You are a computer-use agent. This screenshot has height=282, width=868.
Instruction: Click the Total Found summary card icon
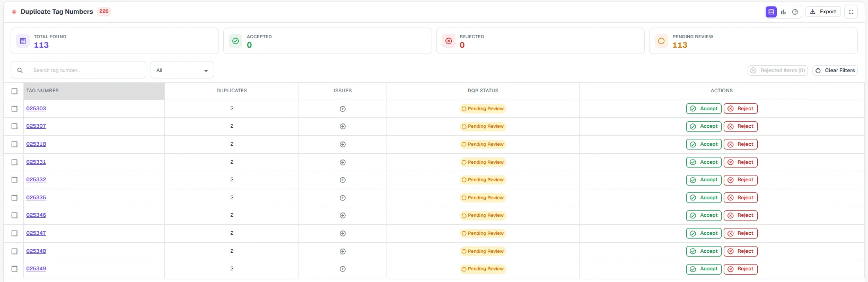[x=23, y=41]
